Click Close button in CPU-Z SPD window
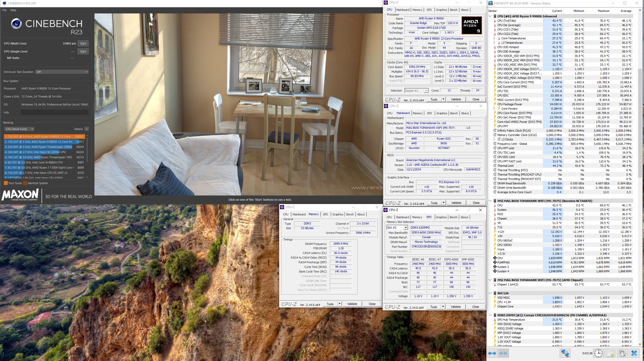This screenshot has width=644, height=361. point(475,307)
